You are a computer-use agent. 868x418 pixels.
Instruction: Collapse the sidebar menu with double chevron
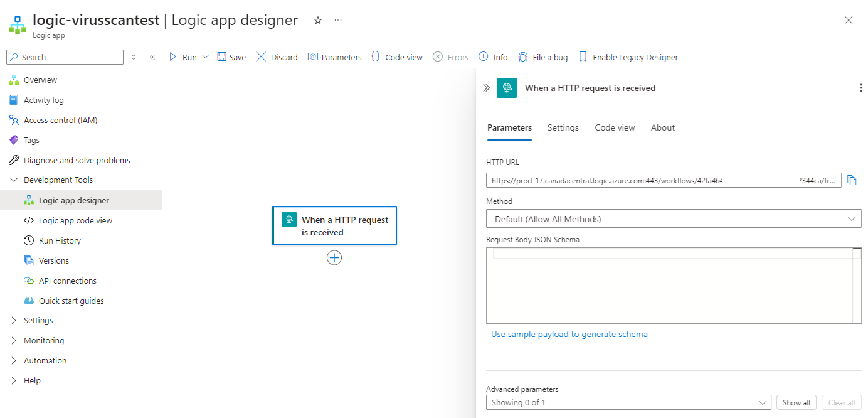[152, 57]
